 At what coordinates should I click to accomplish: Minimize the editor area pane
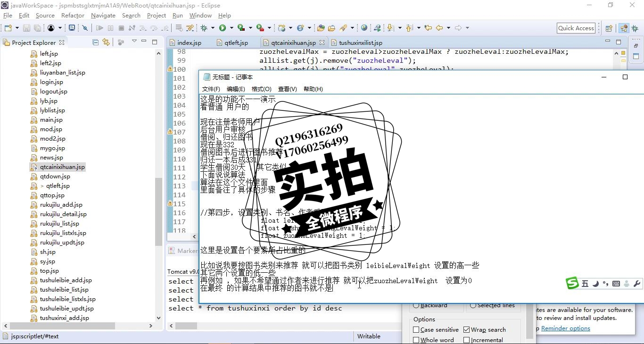click(607, 42)
